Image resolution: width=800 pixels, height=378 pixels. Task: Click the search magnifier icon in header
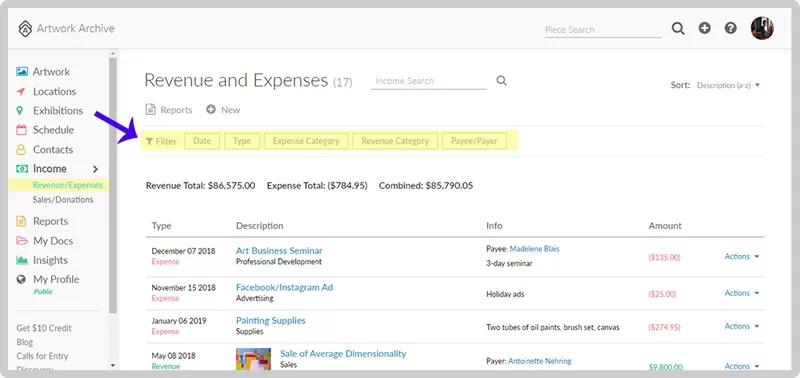[678, 29]
